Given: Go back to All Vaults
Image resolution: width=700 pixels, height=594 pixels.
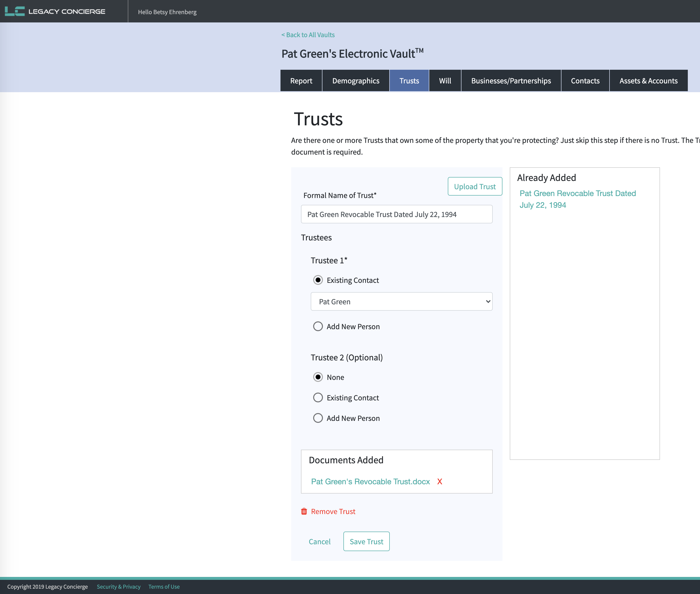Looking at the screenshot, I should [308, 35].
